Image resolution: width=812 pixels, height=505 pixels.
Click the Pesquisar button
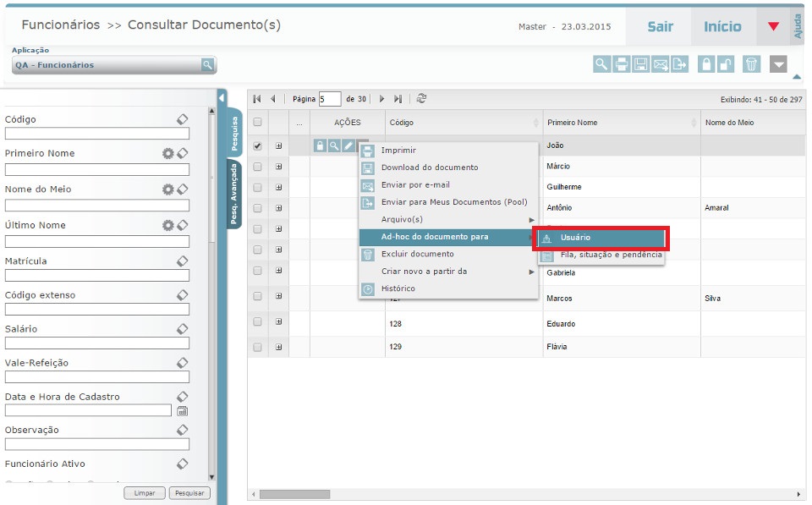[189, 493]
